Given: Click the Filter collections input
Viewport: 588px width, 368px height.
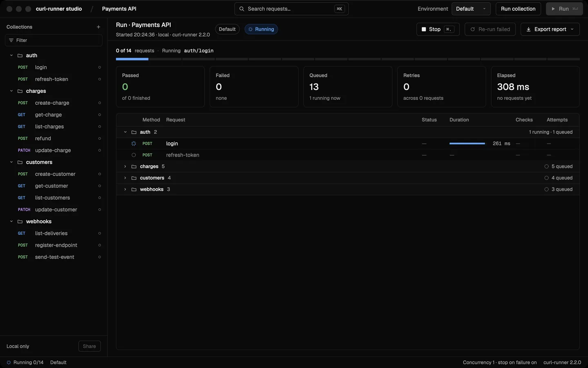Looking at the screenshot, I should click(53, 40).
